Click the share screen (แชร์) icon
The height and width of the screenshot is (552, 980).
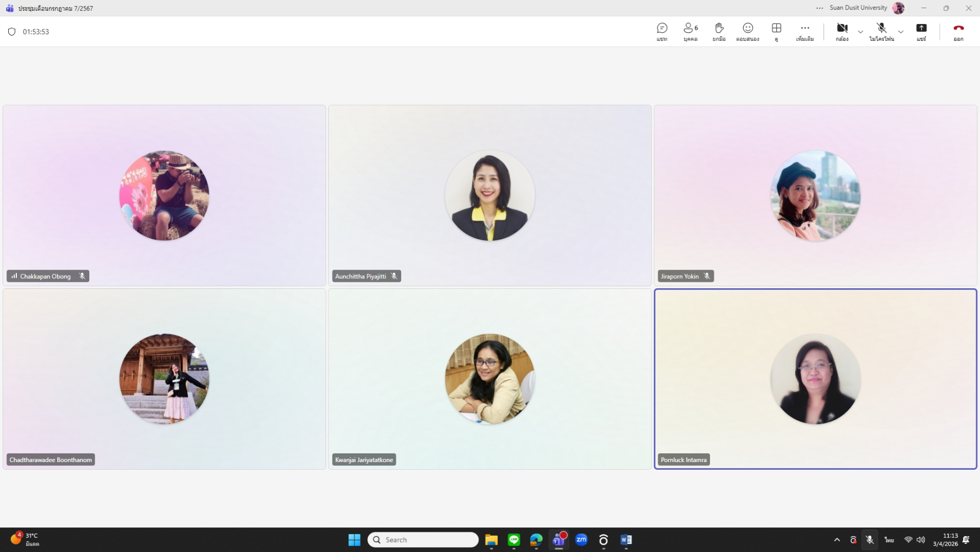tap(921, 32)
